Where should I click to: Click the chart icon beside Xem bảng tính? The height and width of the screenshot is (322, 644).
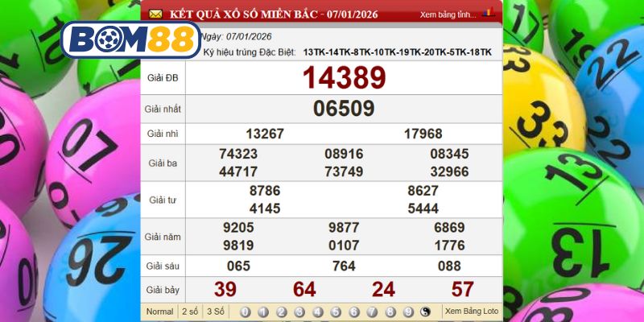(x=489, y=13)
